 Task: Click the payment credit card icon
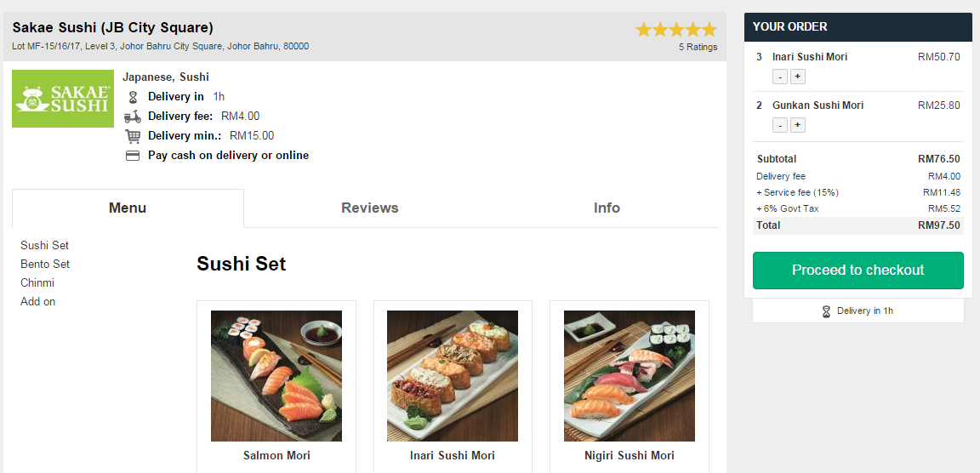(x=133, y=156)
